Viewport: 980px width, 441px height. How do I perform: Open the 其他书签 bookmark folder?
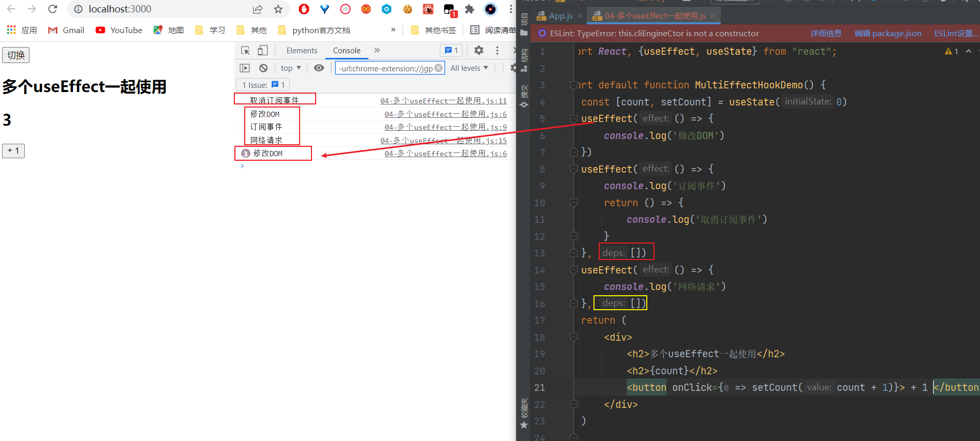coord(433,30)
